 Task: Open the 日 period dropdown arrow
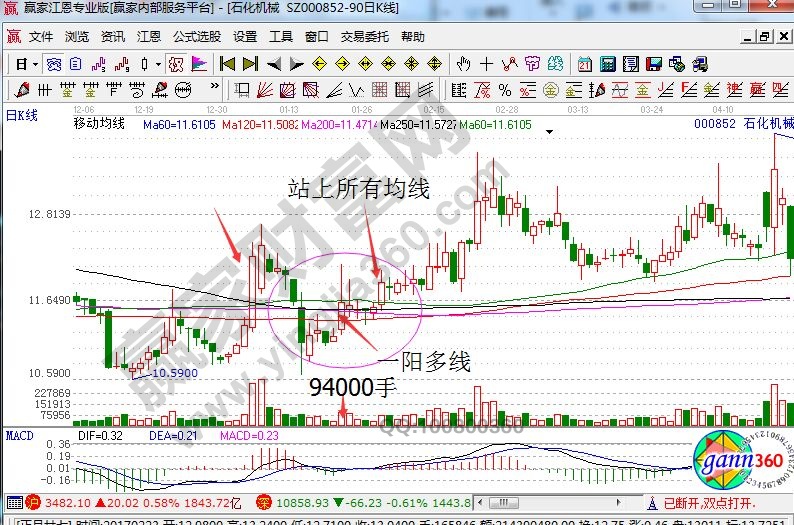tap(35, 64)
